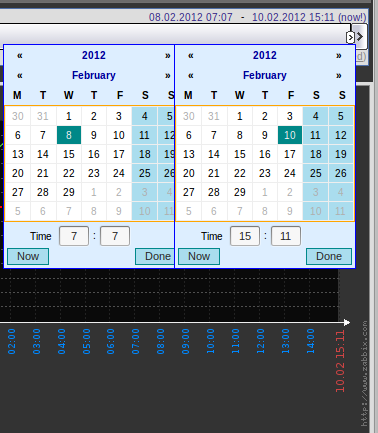Click Now button in left calendar
Screen dimensions: 378x433
pyautogui.click(x=28, y=256)
